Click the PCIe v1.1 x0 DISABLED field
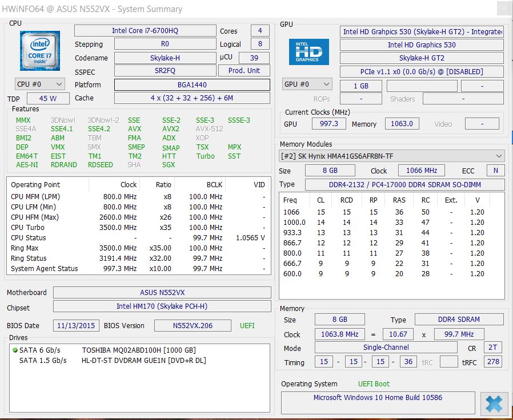Viewport: 513px width, 420px height. [x=422, y=71]
